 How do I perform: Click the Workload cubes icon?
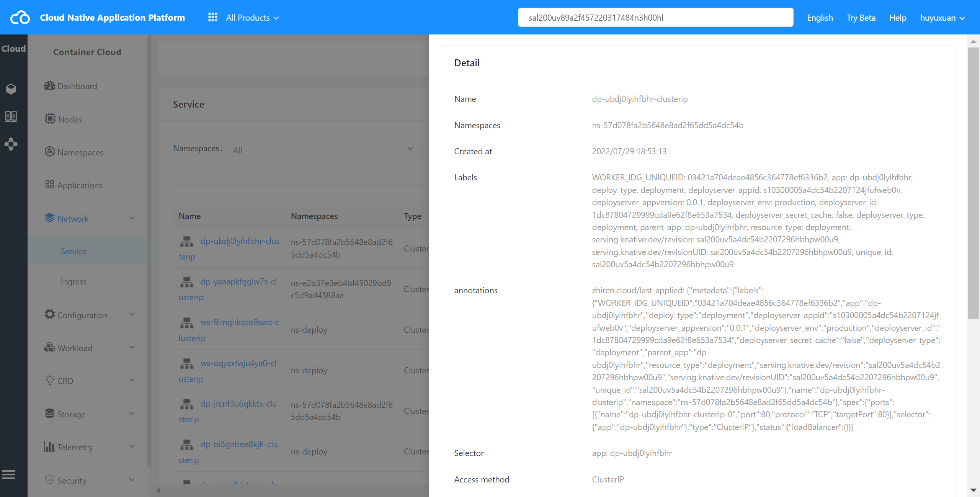coord(49,347)
